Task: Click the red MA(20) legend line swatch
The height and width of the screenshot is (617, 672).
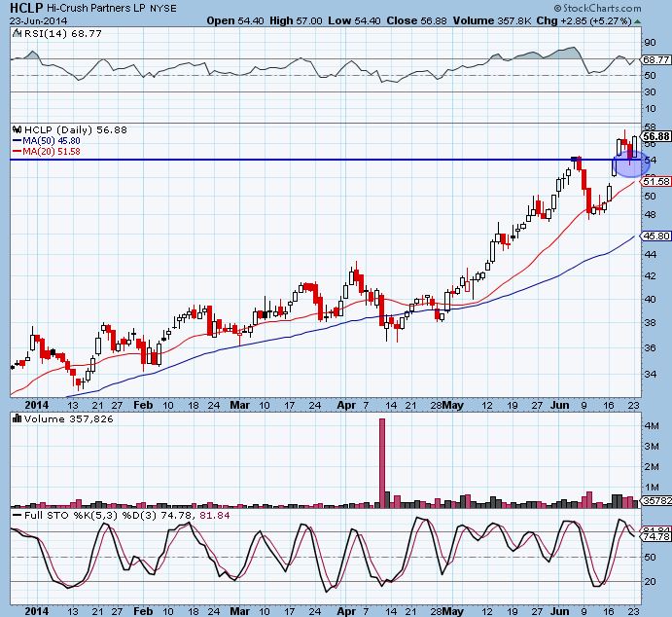Action: click(17, 152)
